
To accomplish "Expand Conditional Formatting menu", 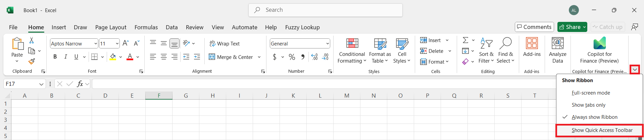I will click(352, 50).
